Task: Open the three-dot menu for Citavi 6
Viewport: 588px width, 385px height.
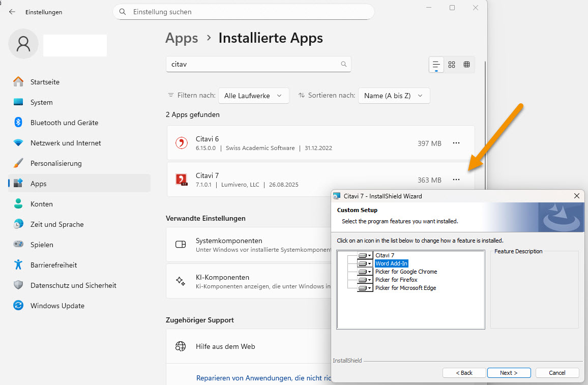Action: 456,143
